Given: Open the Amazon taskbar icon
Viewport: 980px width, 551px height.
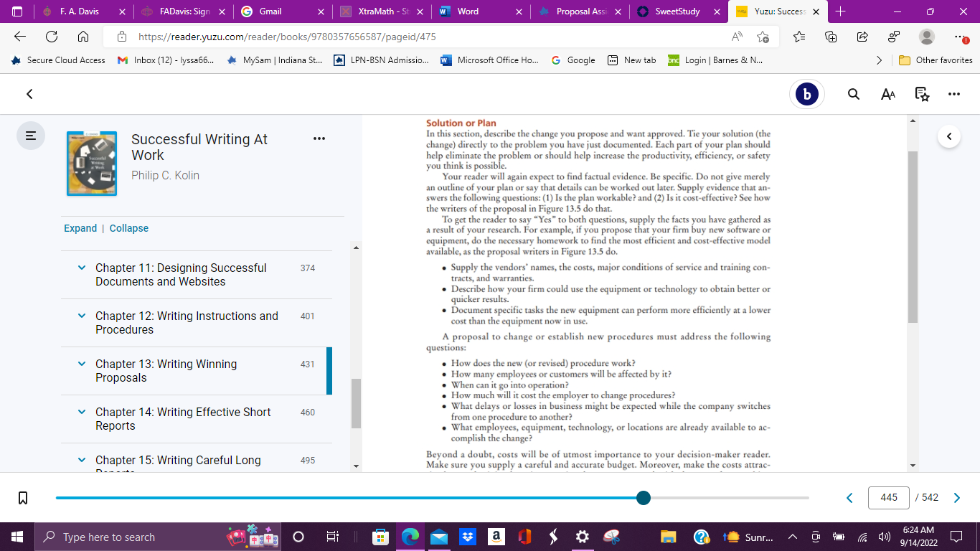Looking at the screenshot, I should tap(496, 537).
